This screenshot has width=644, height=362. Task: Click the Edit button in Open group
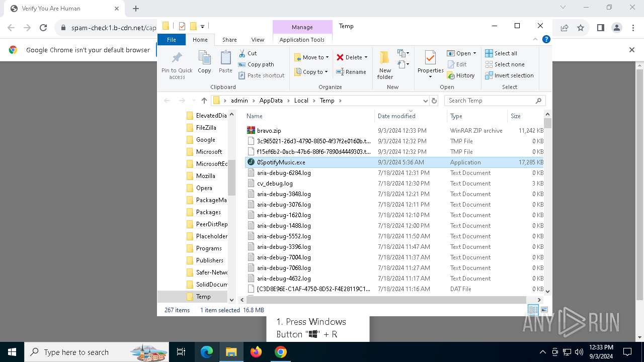click(457, 64)
